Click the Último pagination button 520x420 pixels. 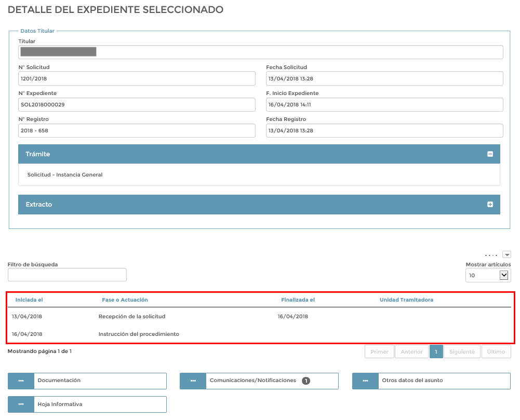[496, 351]
